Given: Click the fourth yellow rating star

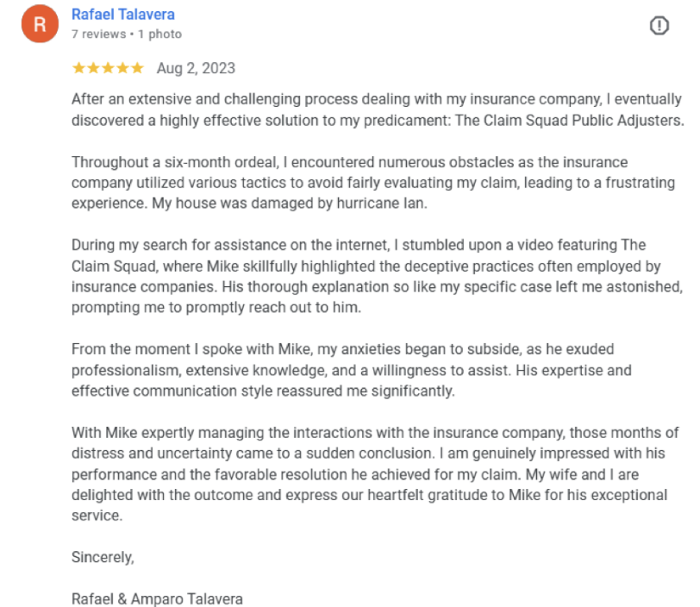Looking at the screenshot, I should 122,68.
